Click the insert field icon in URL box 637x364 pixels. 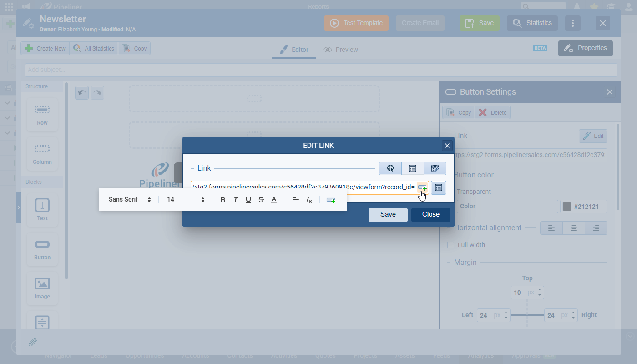pyautogui.click(x=423, y=187)
